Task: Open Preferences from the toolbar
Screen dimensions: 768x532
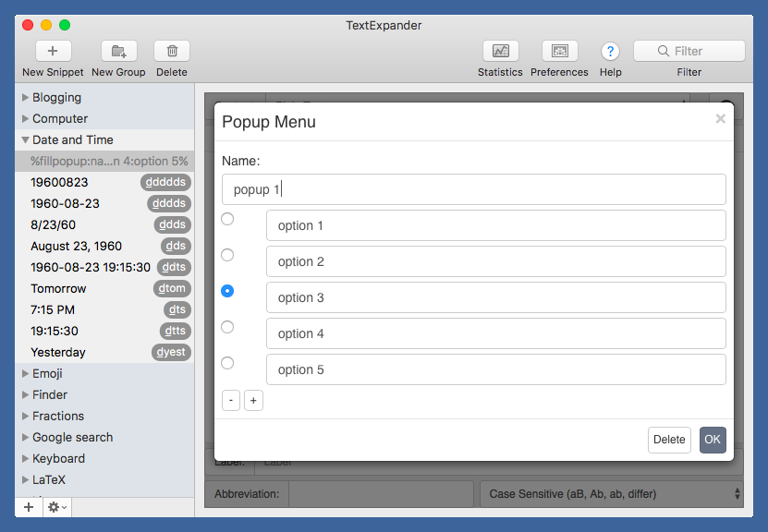Action: (x=559, y=52)
